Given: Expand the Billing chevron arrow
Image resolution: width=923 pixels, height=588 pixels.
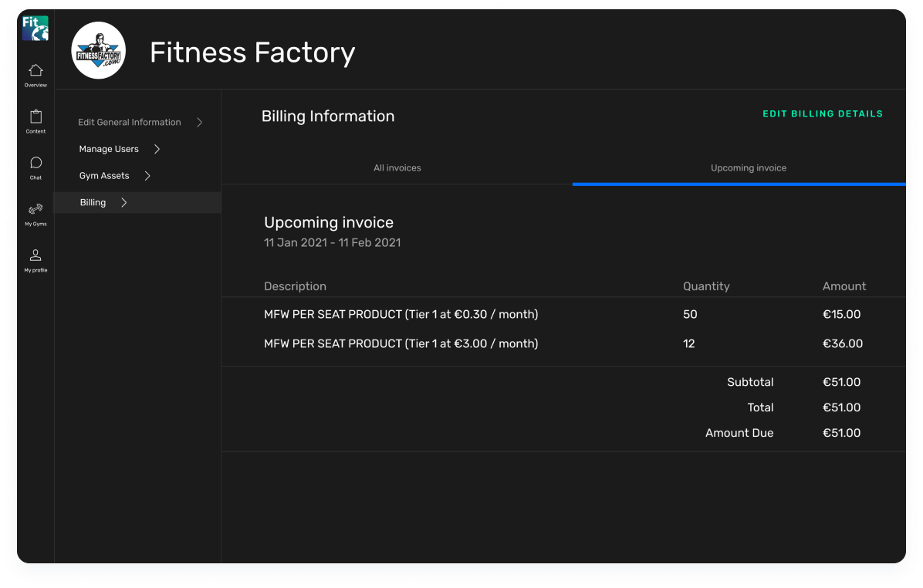Looking at the screenshot, I should [124, 203].
